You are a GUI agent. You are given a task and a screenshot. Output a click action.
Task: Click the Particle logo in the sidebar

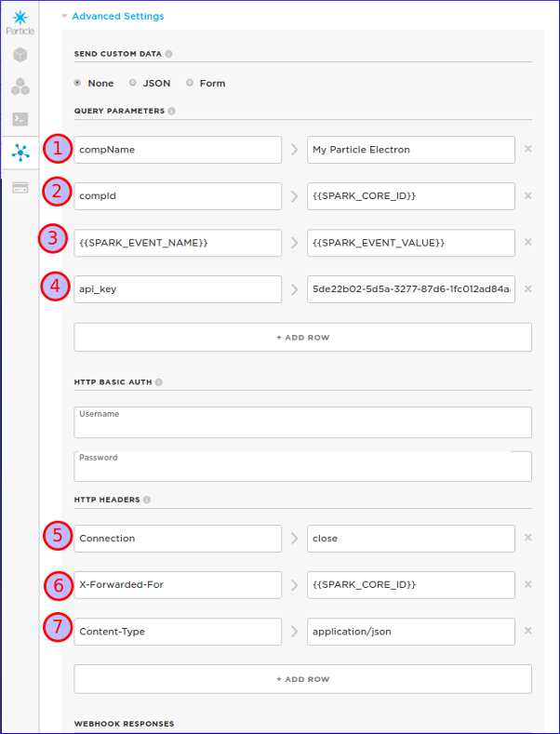[20, 19]
